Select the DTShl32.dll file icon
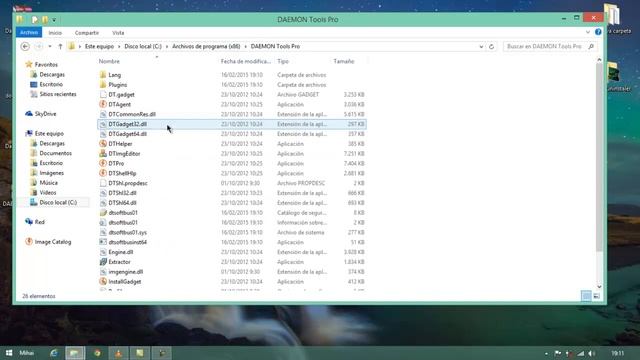Screen dimensions: 640x360 (103, 193)
